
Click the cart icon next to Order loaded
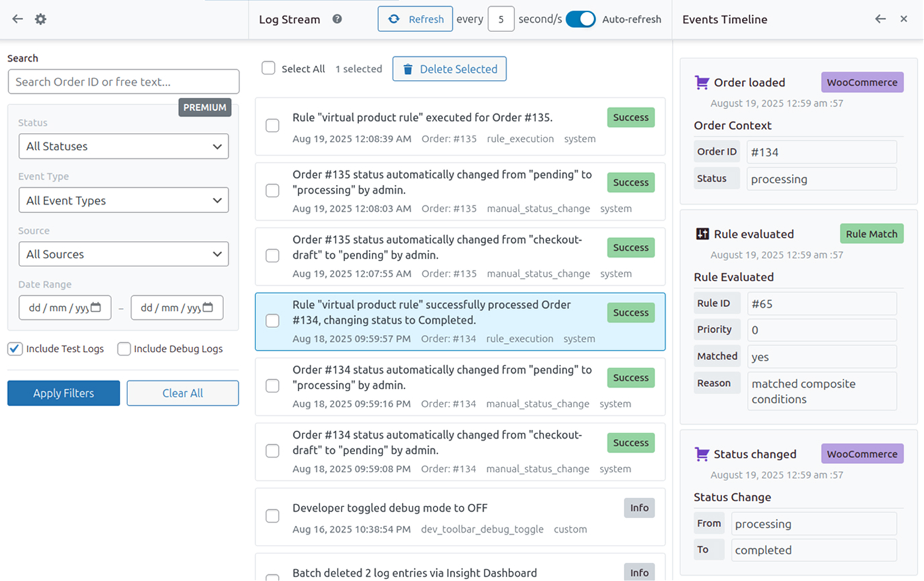tap(702, 83)
